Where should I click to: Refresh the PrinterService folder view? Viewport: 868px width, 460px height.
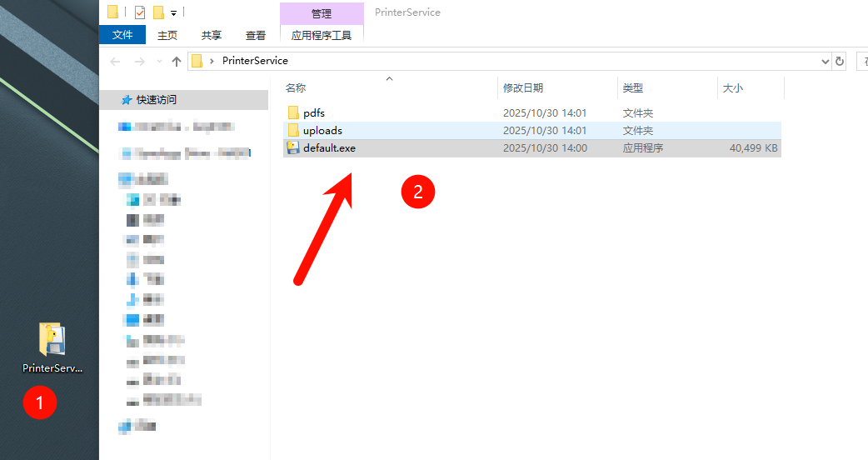click(x=839, y=62)
